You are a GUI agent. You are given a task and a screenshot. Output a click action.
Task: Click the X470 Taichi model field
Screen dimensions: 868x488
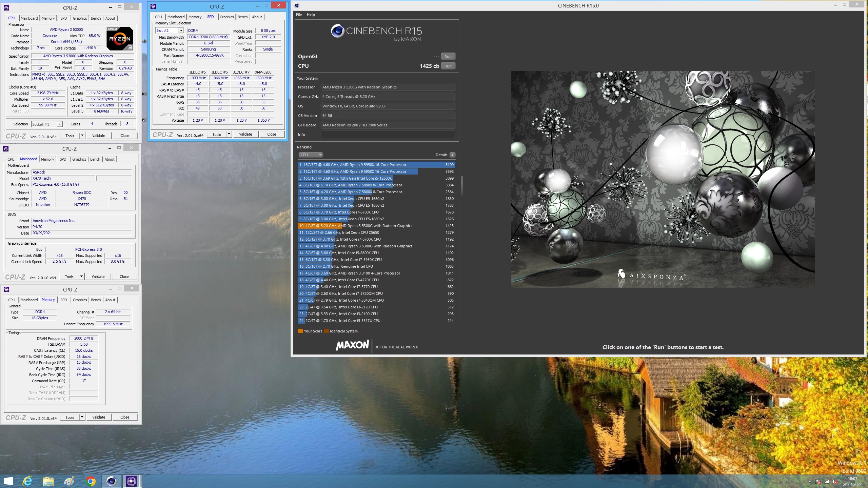coord(63,178)
